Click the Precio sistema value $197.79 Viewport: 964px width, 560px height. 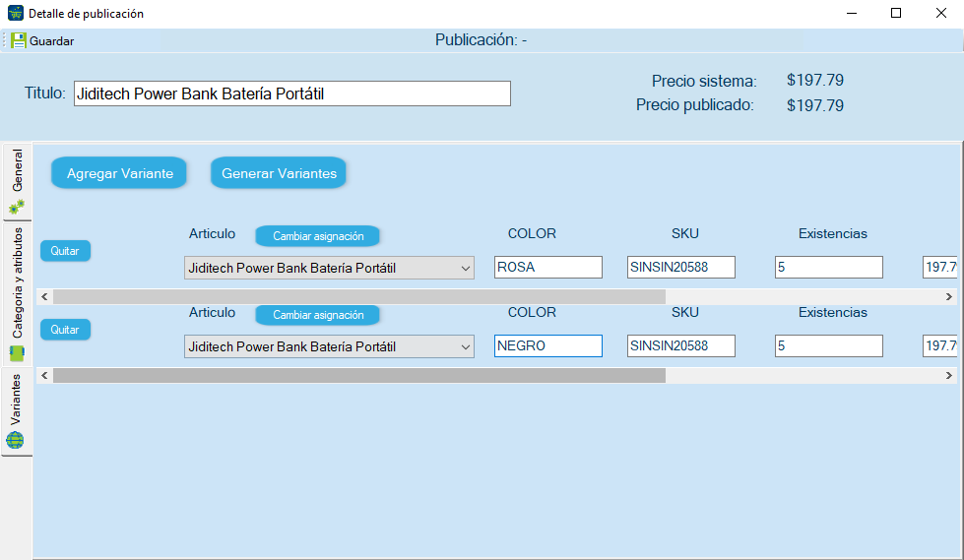815,81
